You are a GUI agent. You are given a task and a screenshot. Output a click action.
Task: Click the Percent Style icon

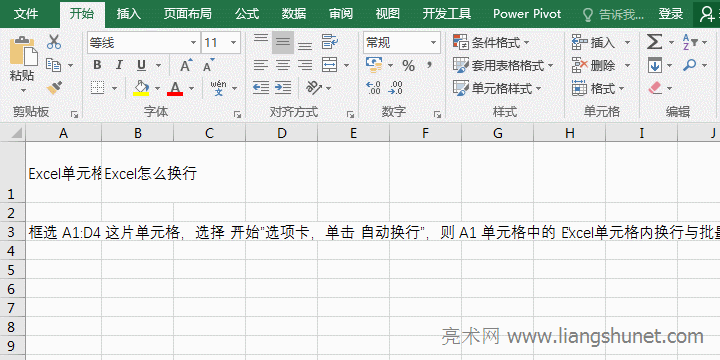click(x=408, y=65)
